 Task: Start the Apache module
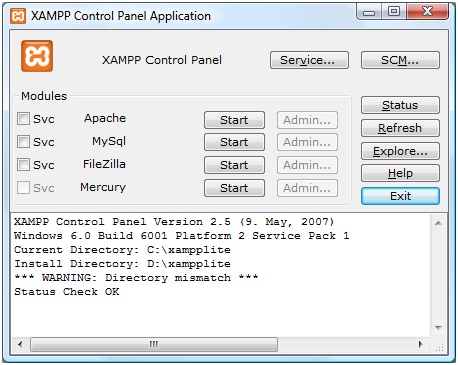(x=234, y=120)
